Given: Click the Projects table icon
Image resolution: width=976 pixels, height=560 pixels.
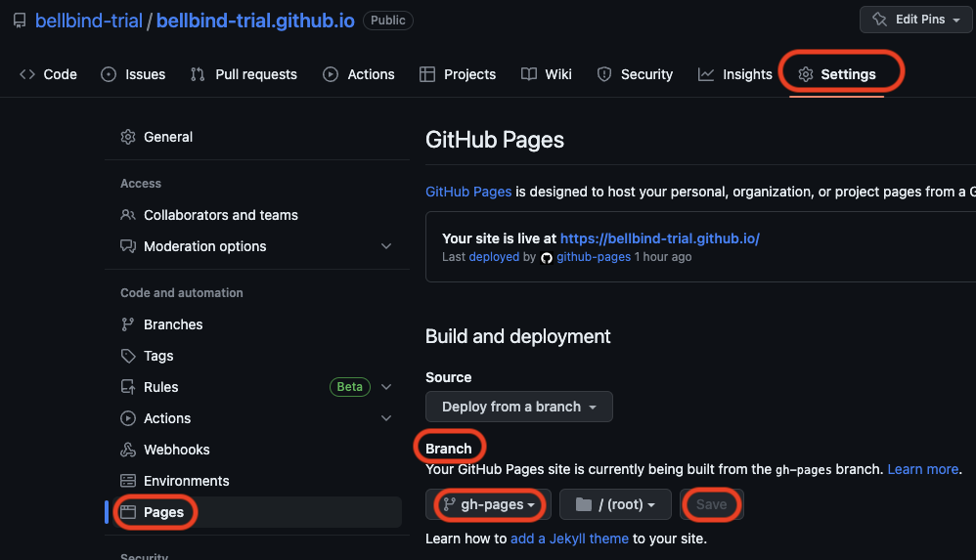Looking at the screenshot, I should click(x=427, y=74).
